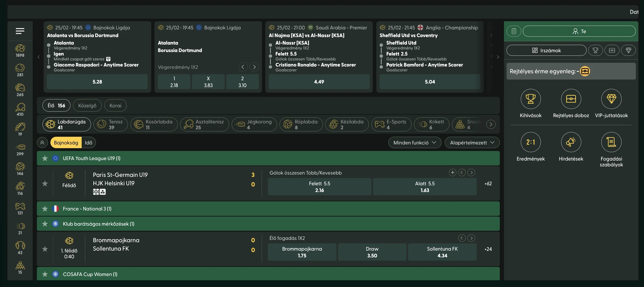
Task: Open the Alapértelmezett dropdown
Action: click(x=472, y=143)
